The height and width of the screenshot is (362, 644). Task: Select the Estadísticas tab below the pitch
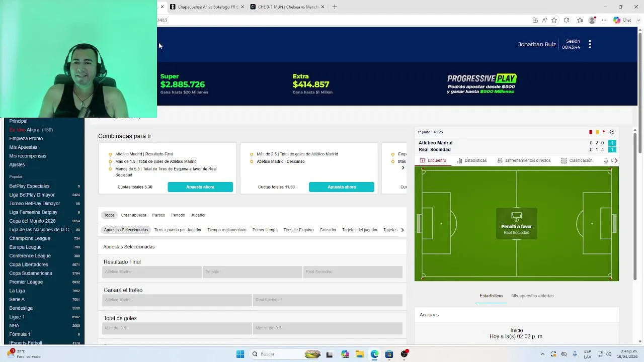point(491,296)
